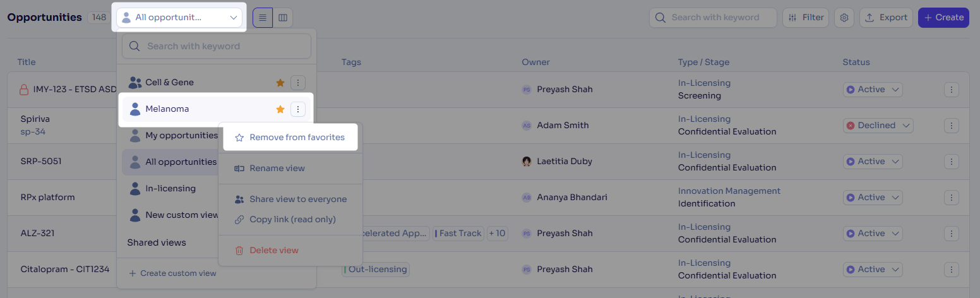Screen dimensions: 980x298
Task: Open row actions menu for IMY-123 opportunity
Action: 952,90
